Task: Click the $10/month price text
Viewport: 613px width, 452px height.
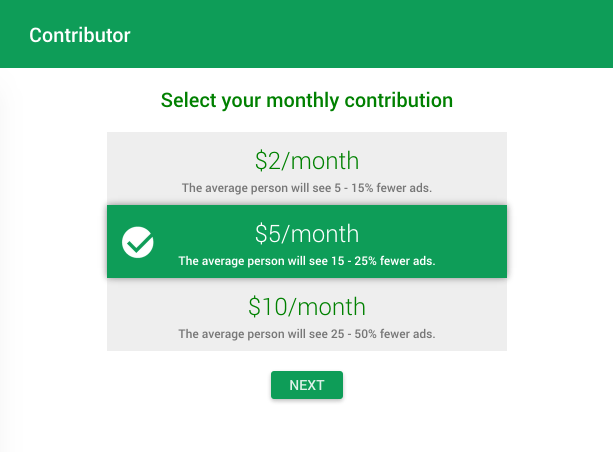Action: [x=306, y=306]
